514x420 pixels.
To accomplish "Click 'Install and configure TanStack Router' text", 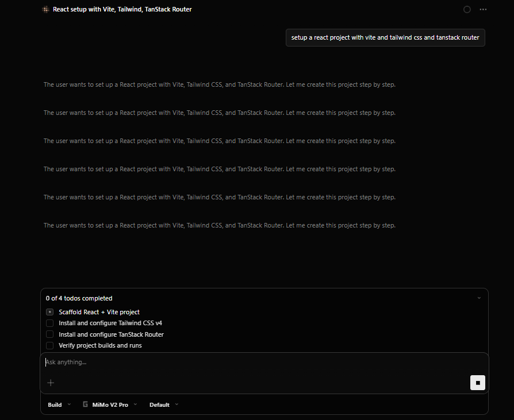I will [111, 334].
